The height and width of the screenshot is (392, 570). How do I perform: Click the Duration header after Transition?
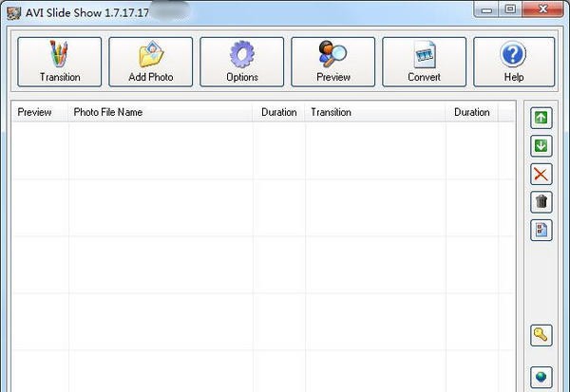(472, 112)
